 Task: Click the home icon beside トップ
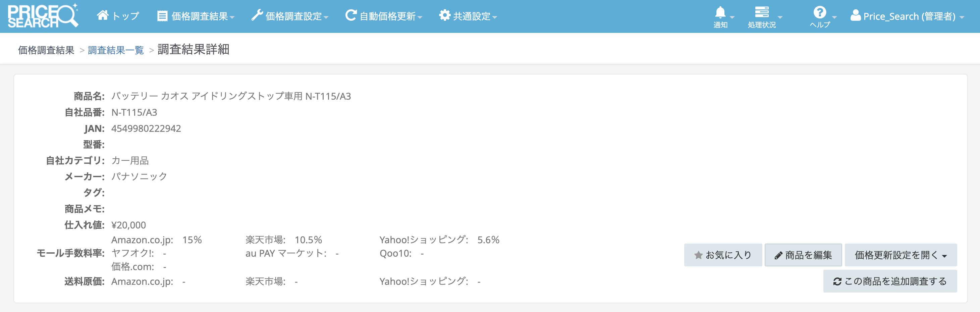[x=102, y=15]
